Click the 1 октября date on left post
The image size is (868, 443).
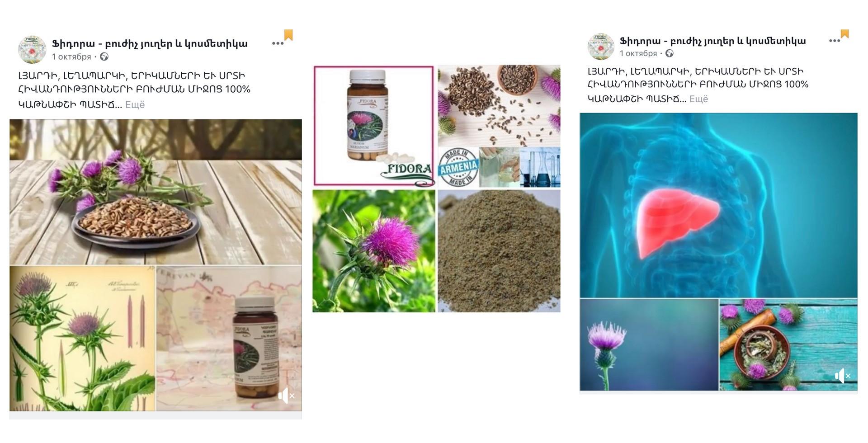point(71,57)
